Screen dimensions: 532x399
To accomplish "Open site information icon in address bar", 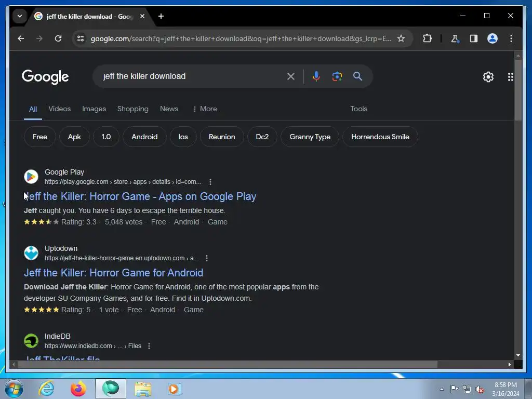I will pyautogui.click(x=81, y=38).
